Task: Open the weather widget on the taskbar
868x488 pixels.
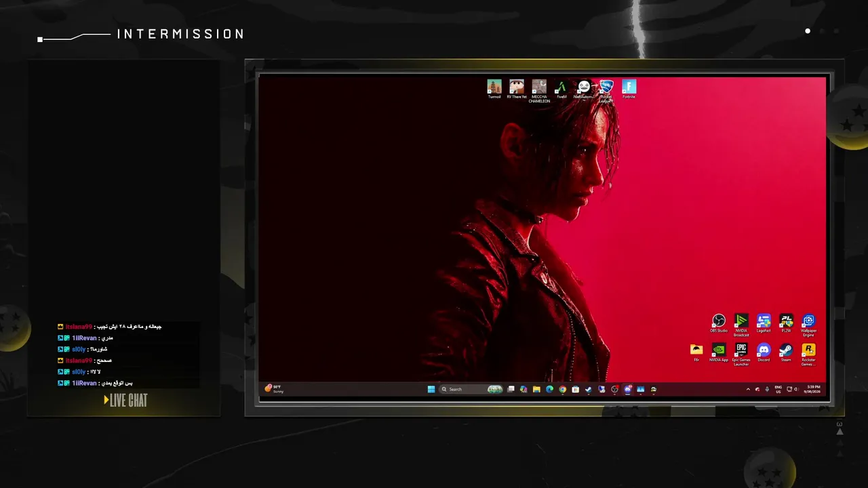Action: coord(273,389)
